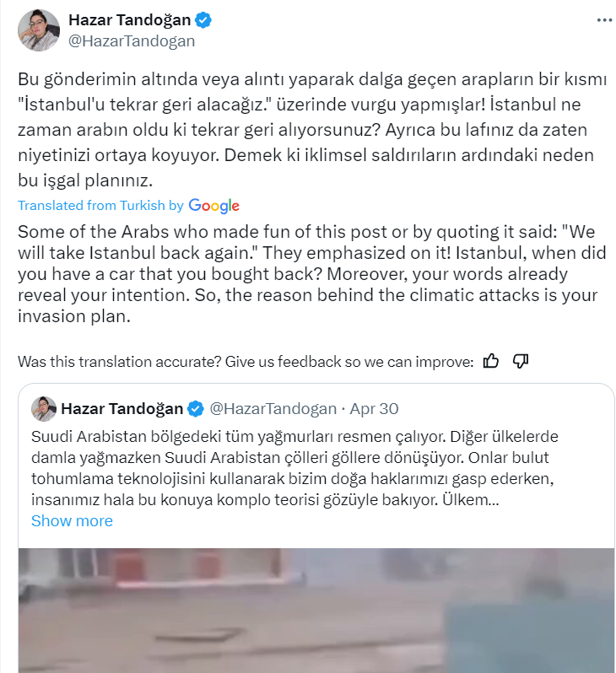The image size is (616, 673).
Task: Click the small avatar in quoted tweet
Action: [44, 408]
